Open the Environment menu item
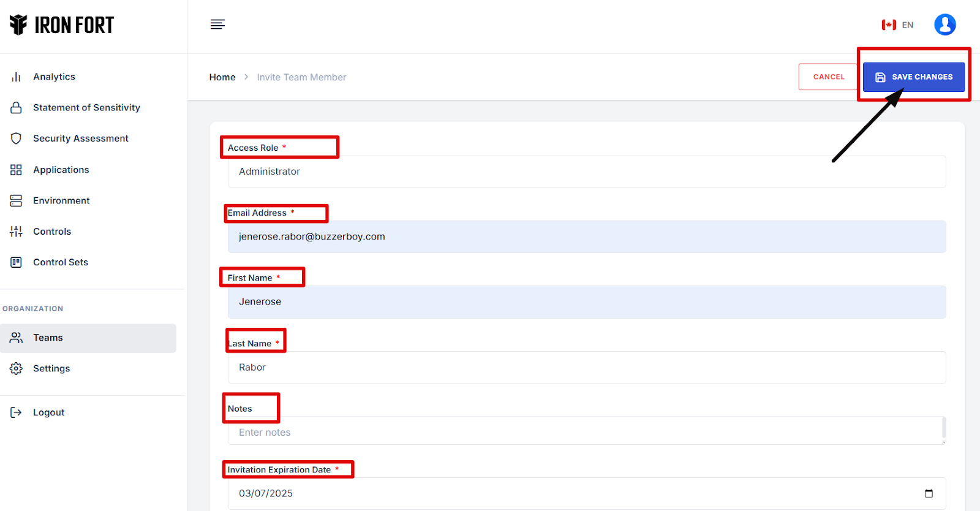Screen dimensions: 980x511 click(61, 200)
